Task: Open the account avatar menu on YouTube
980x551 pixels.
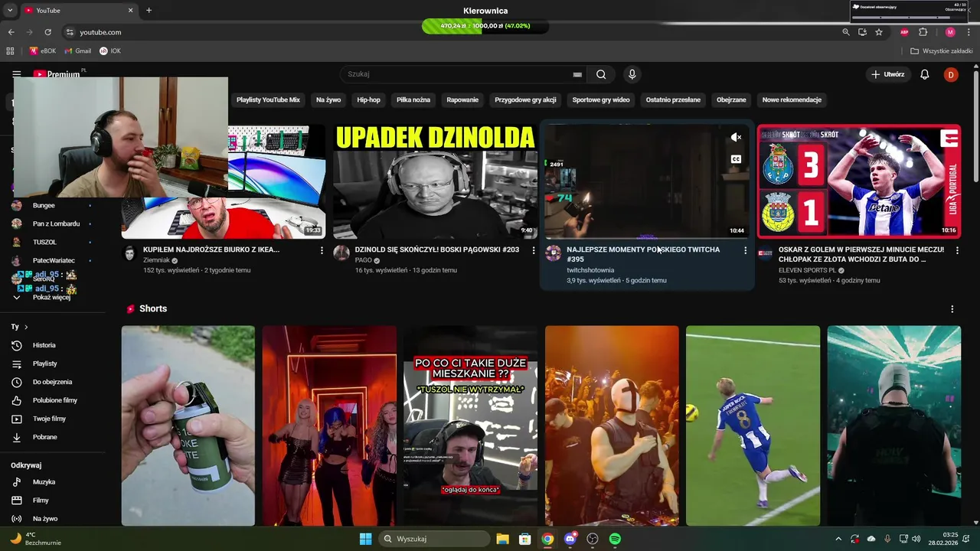Action: pos(950,74)
